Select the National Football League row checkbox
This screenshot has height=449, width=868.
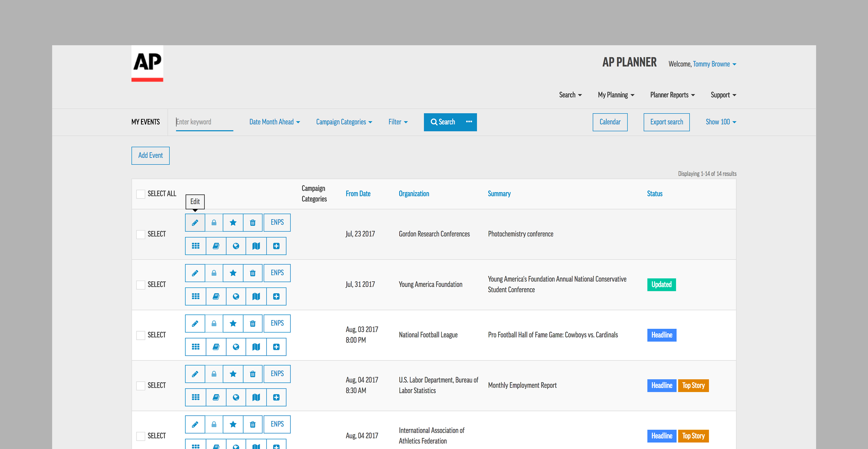[140, 335]
